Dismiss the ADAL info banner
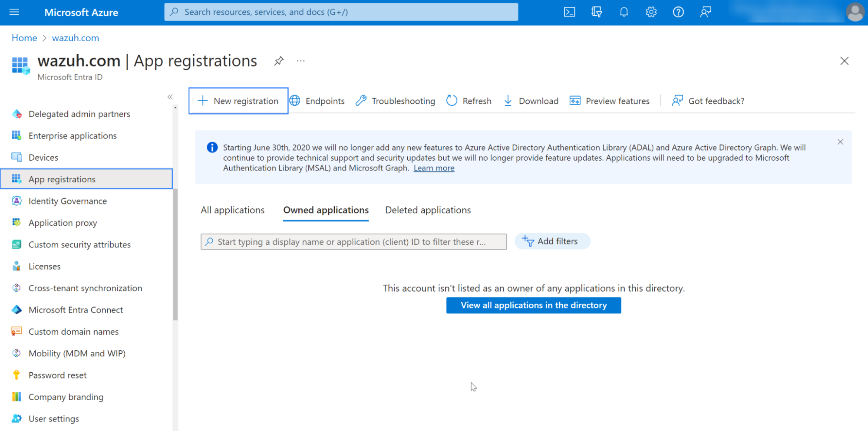868x431 pixels. click(840, 142)
